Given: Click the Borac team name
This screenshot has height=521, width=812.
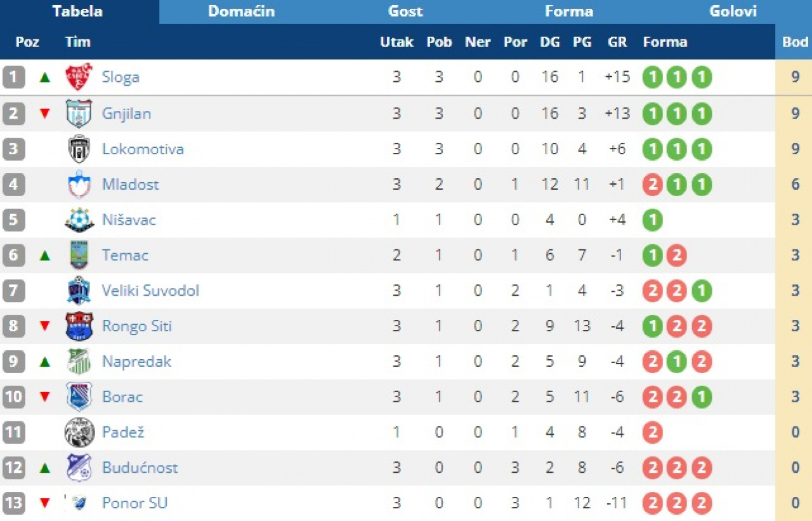Looking at the screenshot, I should (x=122, y=397).
